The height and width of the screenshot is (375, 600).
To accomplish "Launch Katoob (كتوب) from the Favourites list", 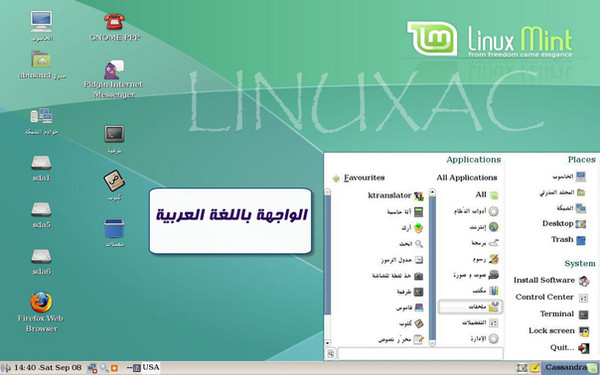I will coord(411,324).
